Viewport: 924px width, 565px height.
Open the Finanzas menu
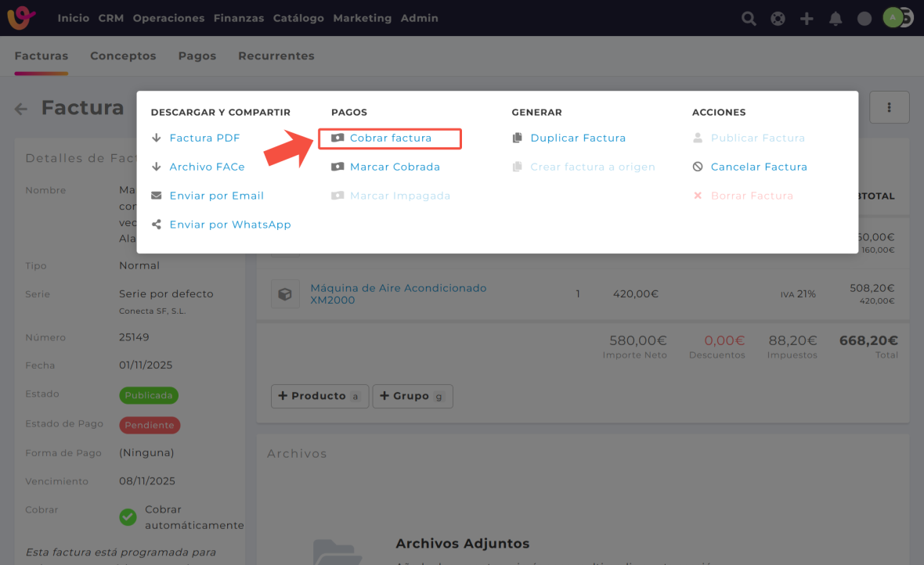click(239, 18)
